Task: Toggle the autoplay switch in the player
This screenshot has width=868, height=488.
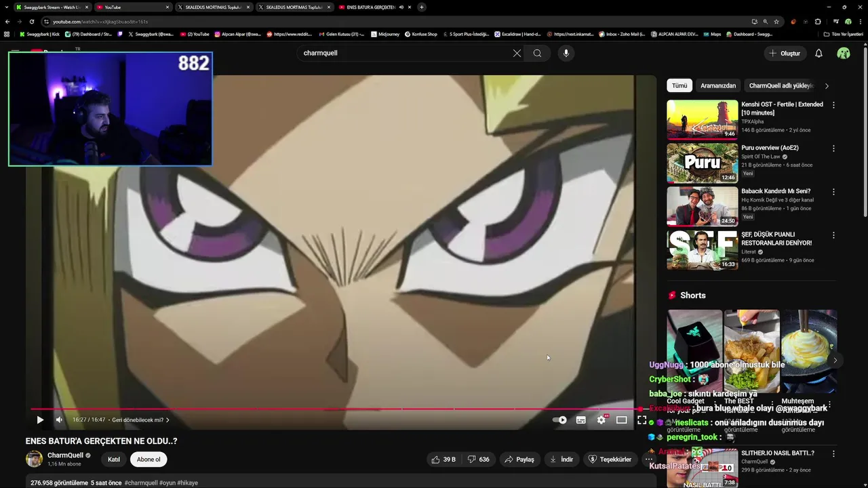Action: click(559, 420)
